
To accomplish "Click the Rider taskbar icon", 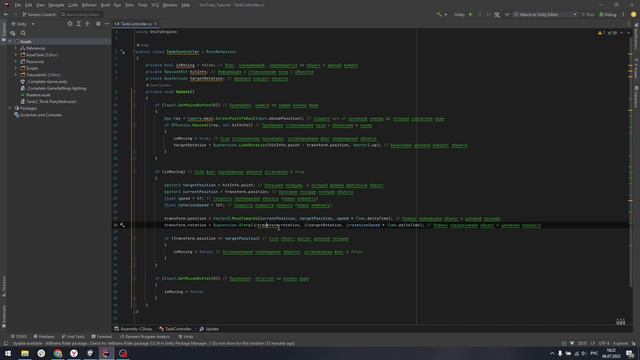I will click(107, 353).
